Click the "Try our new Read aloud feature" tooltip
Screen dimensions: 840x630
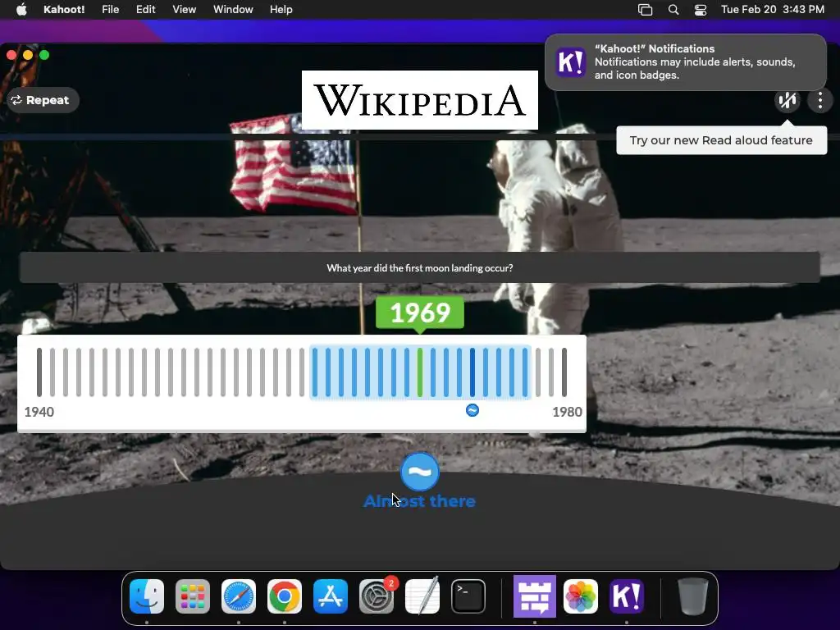click(721, 140)
